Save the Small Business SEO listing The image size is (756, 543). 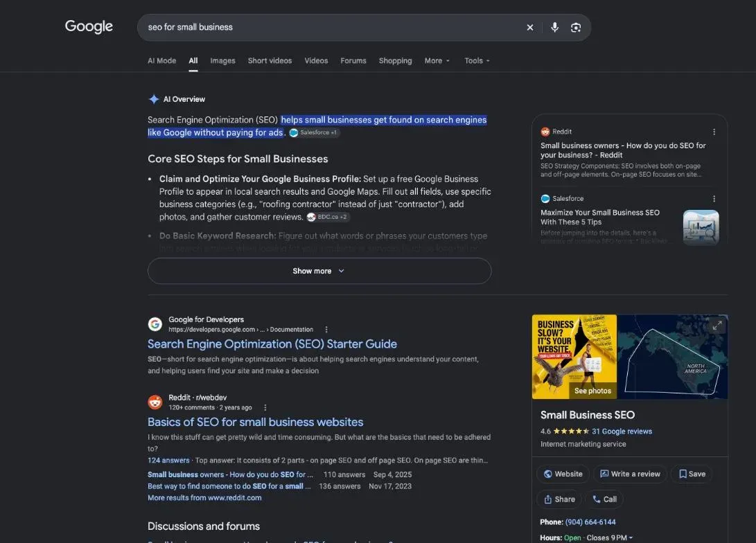coord(692,474)
